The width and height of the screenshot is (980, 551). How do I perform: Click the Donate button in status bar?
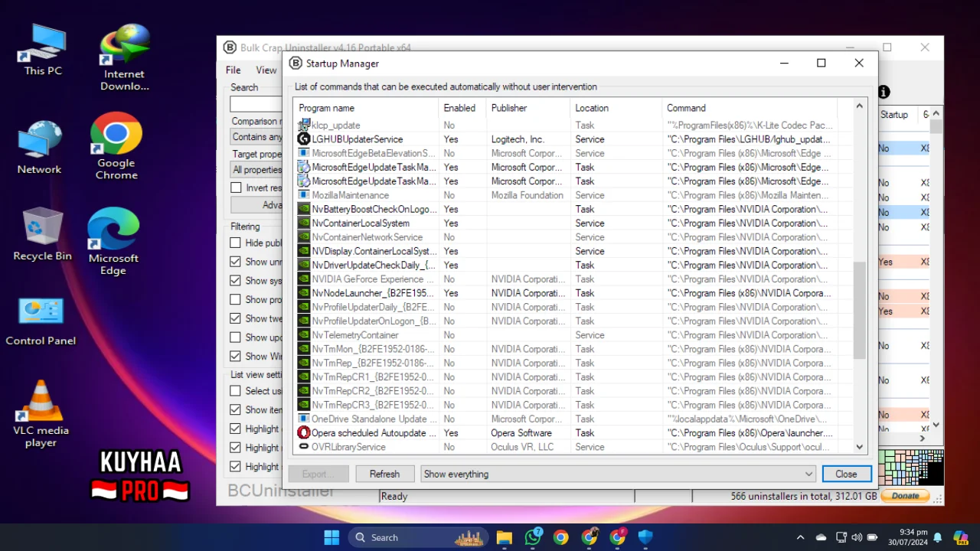point(904,496)
